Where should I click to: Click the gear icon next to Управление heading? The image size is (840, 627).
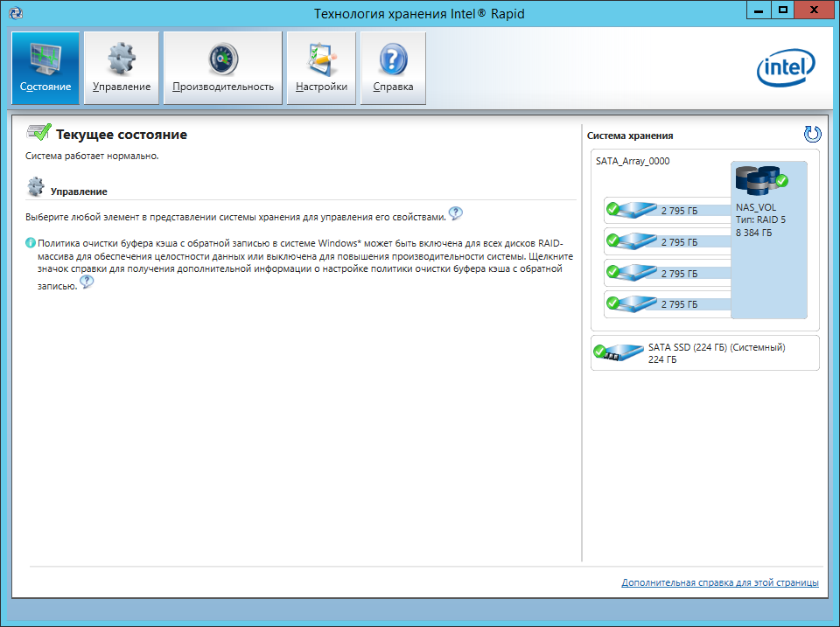click(x=36, y=187)
